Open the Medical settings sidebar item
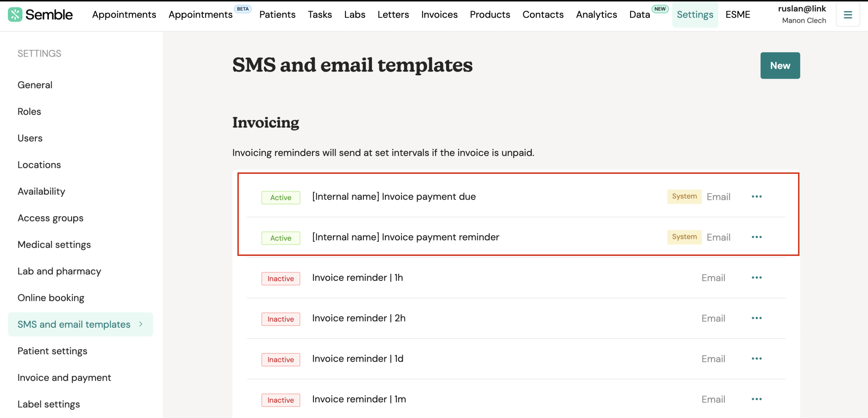 54,244
